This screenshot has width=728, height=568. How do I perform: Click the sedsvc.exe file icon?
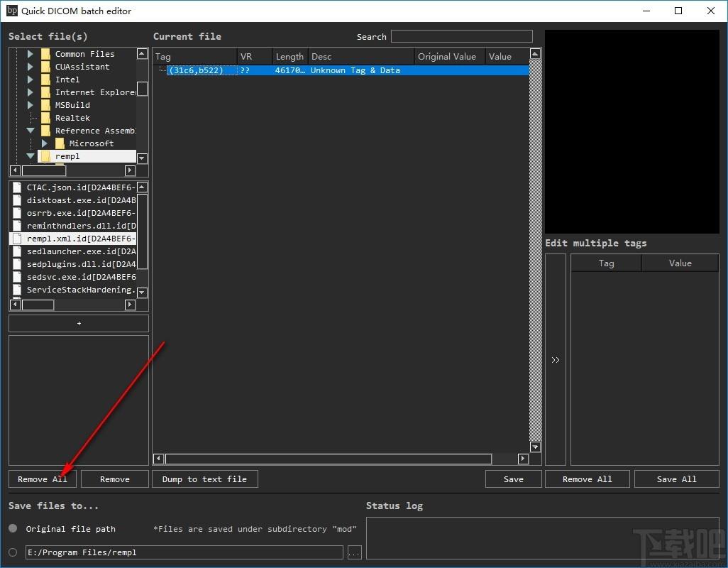(17, 277)
